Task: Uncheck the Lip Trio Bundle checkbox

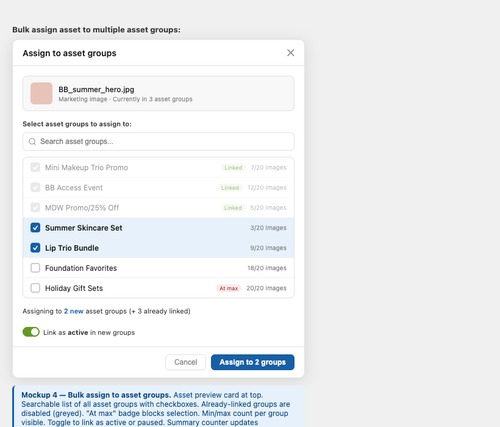Action: tap(35, 248)
